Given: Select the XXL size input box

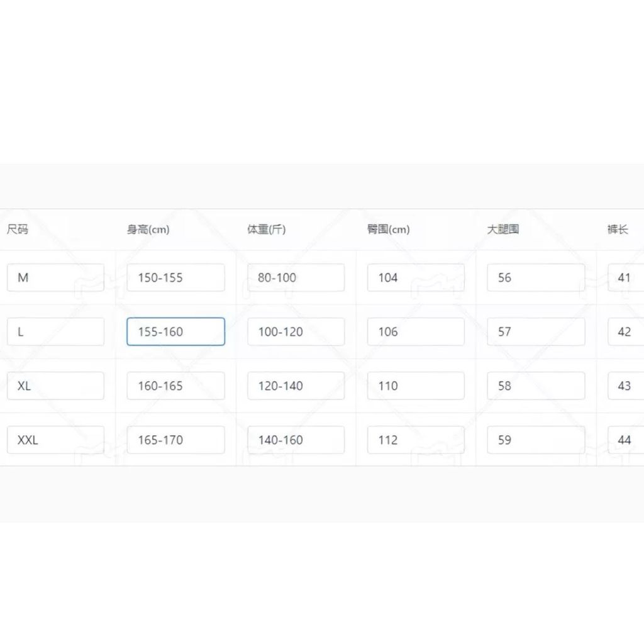Looking at the screenshot, I should click(x=55, y=440).
